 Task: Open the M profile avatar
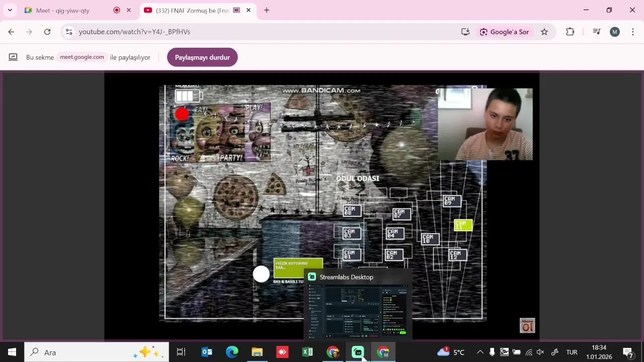[615, 32]
